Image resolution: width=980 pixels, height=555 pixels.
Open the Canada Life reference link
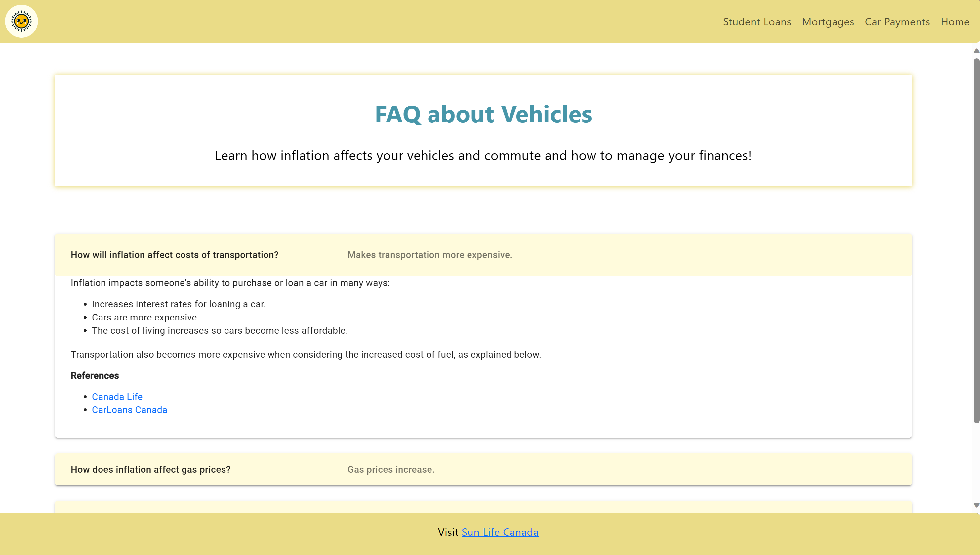[x=117, y=397]
